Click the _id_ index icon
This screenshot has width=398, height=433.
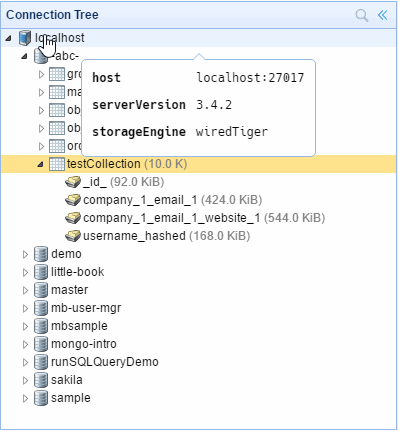pyautogui.click(x=73, y=182)
